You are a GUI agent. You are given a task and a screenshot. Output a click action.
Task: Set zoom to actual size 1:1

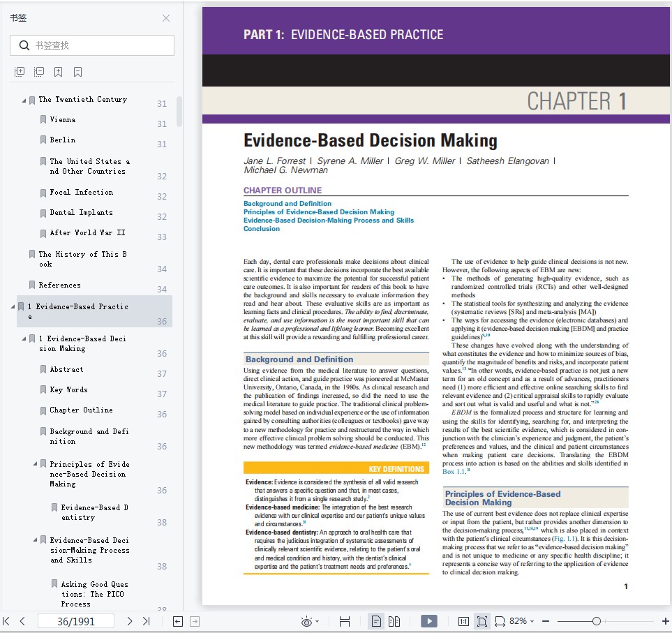pos(463,621)
